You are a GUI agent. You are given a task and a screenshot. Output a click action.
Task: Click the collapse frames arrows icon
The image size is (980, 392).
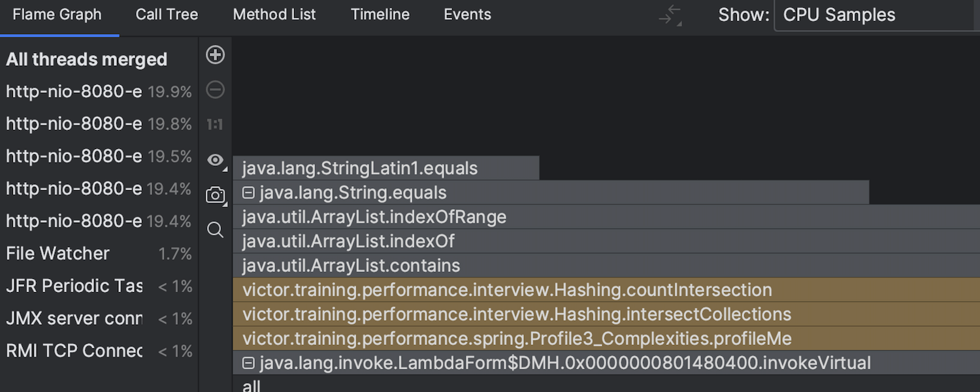point(670,15)
